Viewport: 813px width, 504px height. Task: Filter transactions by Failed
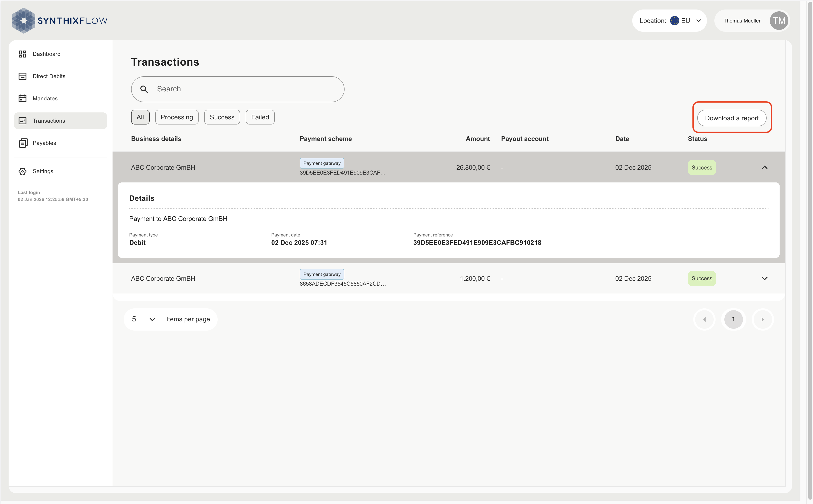pos(260,117)
